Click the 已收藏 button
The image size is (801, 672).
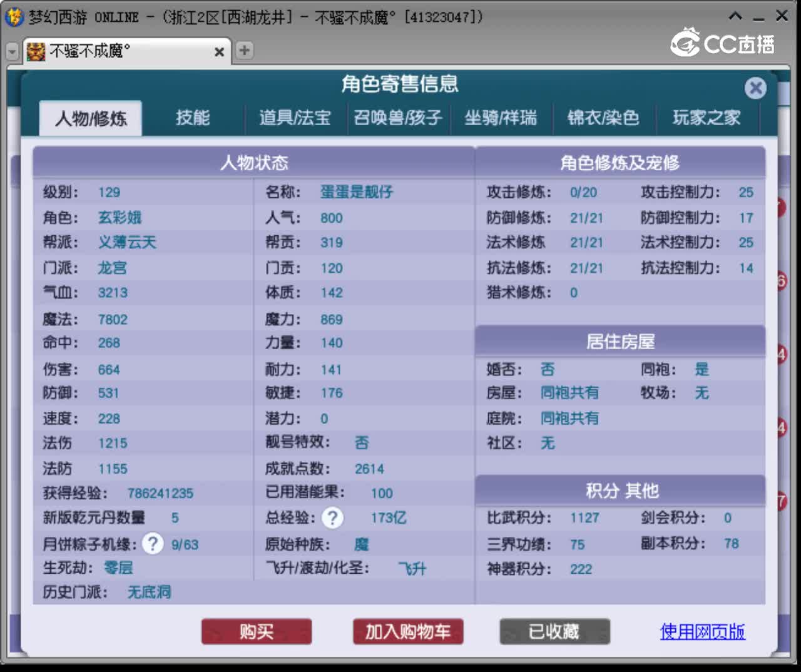554,631
